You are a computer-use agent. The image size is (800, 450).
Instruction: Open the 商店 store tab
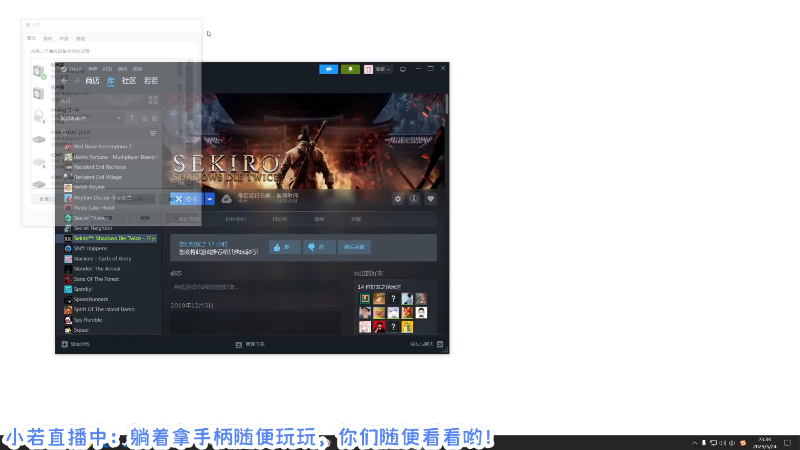(x=92, y=81)
